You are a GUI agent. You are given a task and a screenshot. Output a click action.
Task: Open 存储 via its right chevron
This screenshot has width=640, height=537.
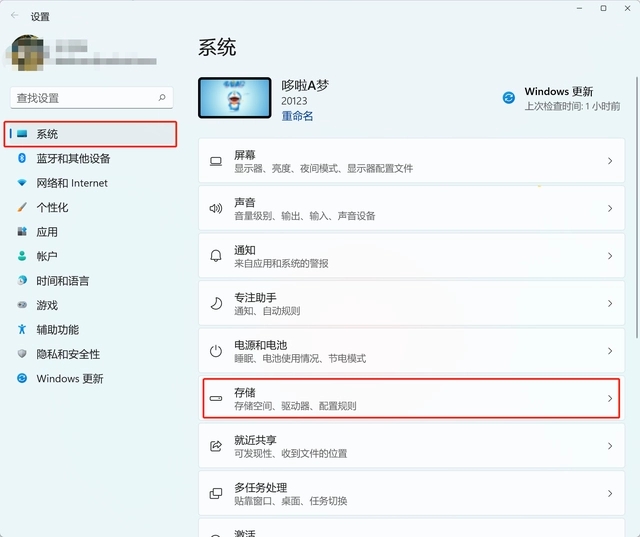pos(610,399)
